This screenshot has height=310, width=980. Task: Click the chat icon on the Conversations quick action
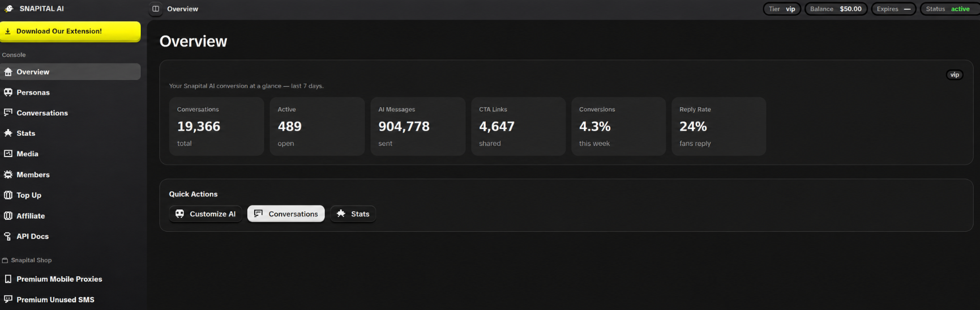tap(258, 214)
